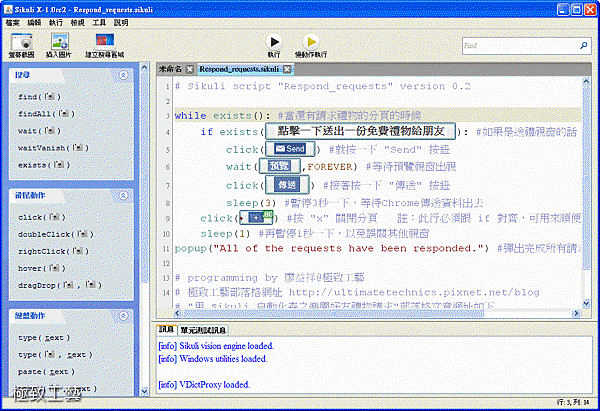Insert exists( ) command from sidebar
The width and height of the screenshot is (600, 411).
click(x=44, y=165)
